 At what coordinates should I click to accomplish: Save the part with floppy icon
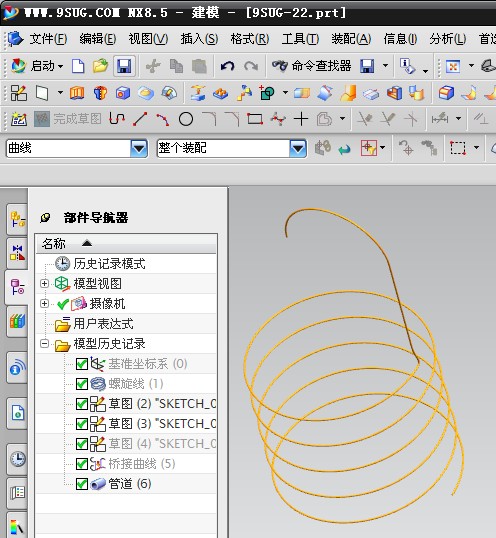coord(124,66)
